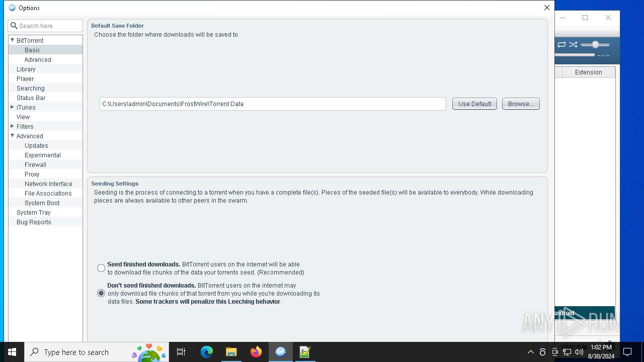The image size is (644, 362).
Task: Open the Windows Start menu
Action: tap(12, 352)
